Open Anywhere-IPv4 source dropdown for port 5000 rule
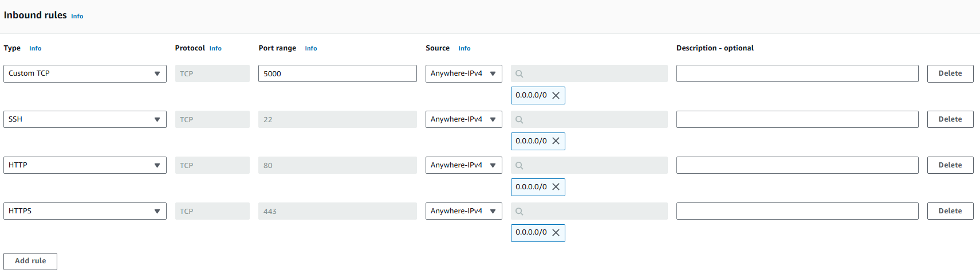 pyautogui.click(x=463, y=73)
